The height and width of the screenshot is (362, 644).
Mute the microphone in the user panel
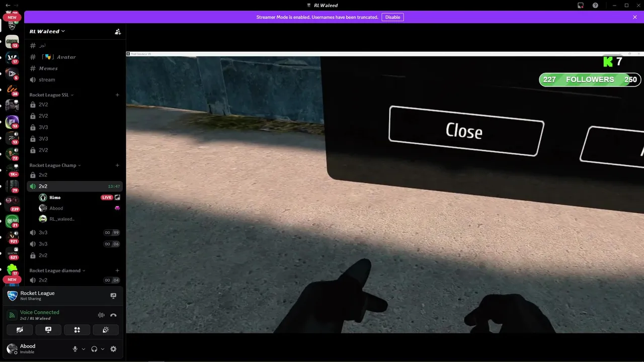[x=75, y=349]
